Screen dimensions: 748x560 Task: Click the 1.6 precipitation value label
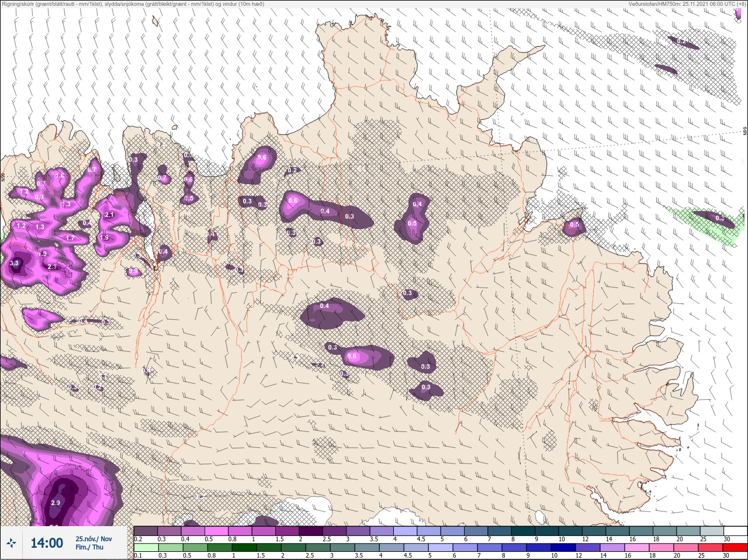click(60, 175)
